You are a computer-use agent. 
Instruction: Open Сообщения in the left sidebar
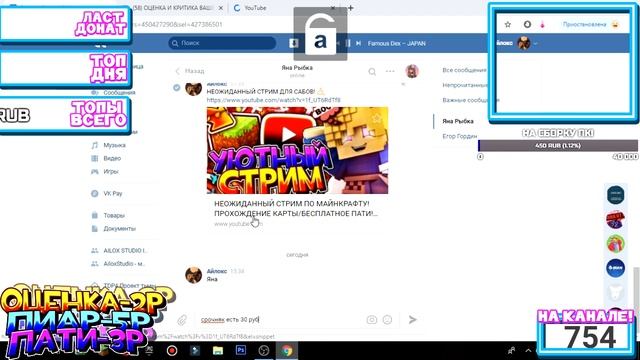coord(119,93)
